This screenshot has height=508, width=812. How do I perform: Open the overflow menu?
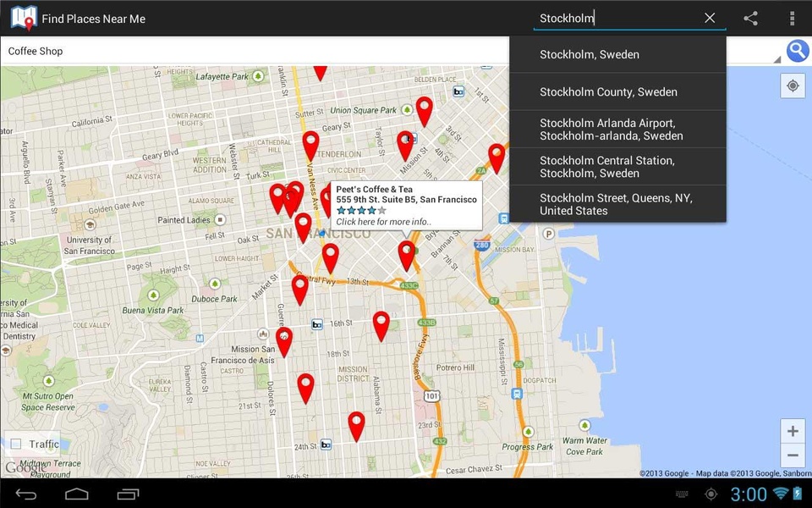click(x=792, y=19)
